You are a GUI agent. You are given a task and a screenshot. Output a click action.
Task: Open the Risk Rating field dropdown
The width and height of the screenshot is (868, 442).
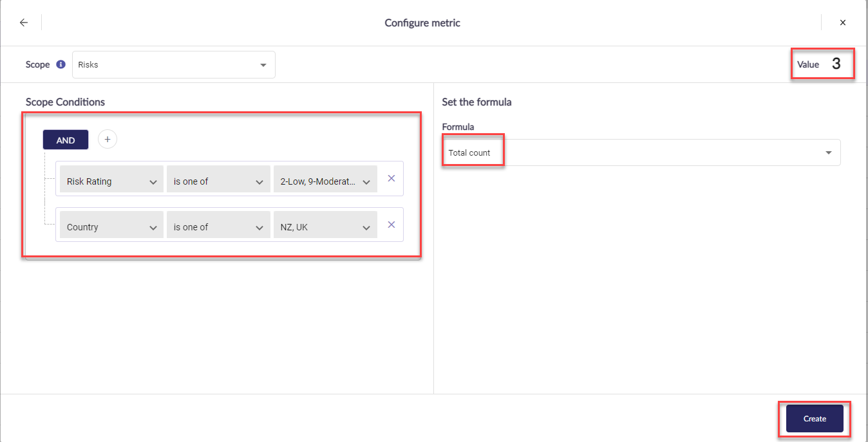click(x=111, y=179)
